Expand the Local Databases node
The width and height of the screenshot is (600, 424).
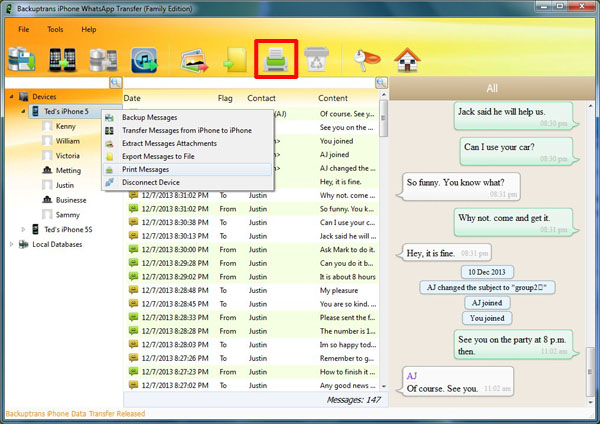pyautogui.click(x=11, y=244)
